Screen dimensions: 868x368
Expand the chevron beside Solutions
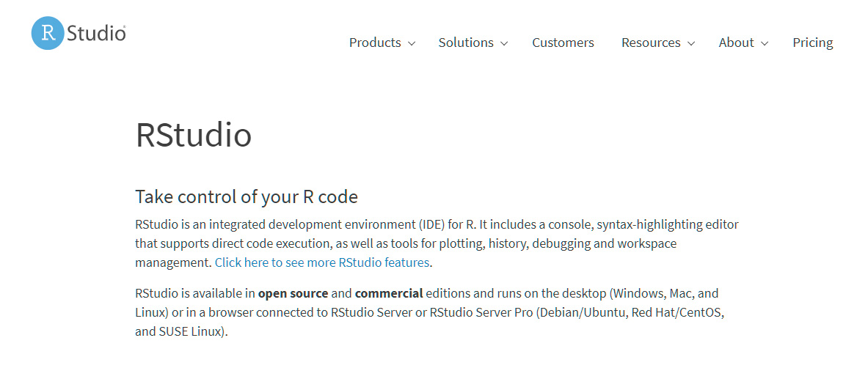coord(504,44)
